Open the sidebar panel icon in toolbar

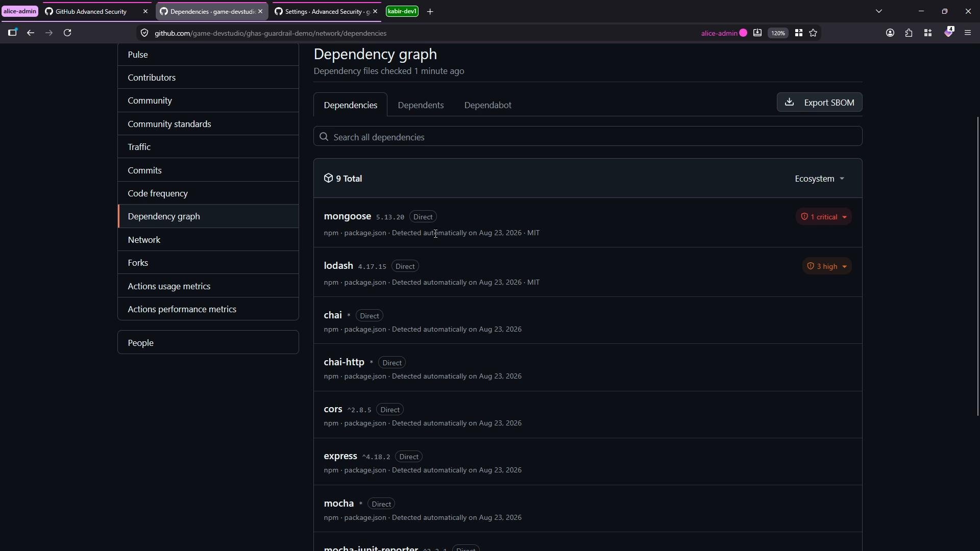[12, 33]
